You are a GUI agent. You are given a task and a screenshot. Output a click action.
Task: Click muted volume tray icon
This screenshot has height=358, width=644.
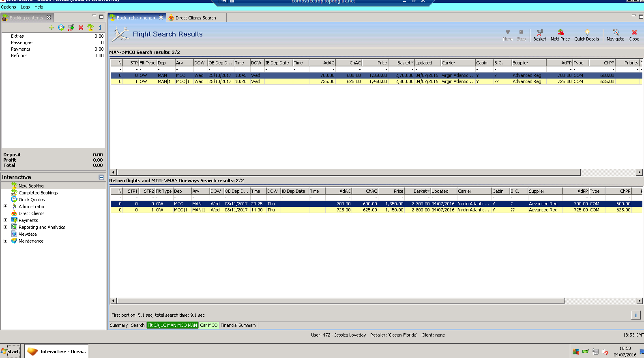pyautogui.click(x=605, y=352)
